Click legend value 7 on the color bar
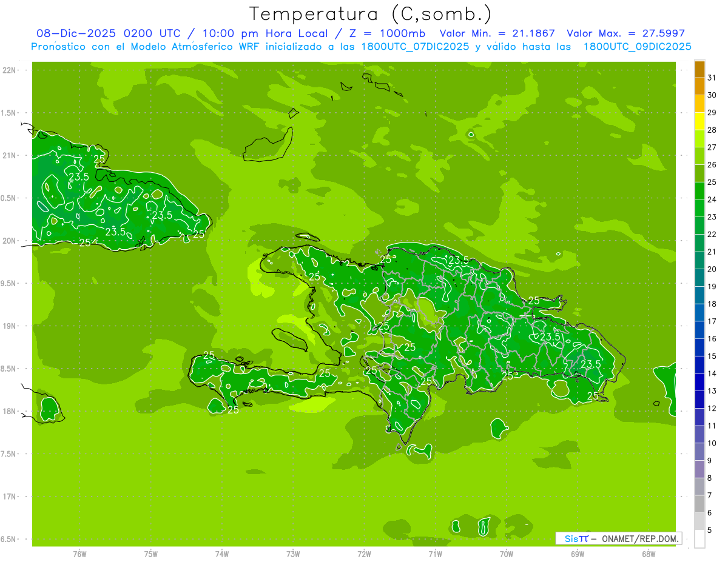Viewport: 728px width, 562px height. 710,495
